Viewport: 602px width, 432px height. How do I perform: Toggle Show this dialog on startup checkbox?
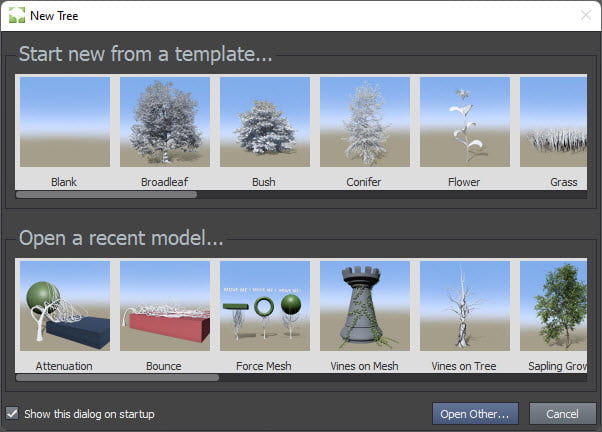click(12, 414)
